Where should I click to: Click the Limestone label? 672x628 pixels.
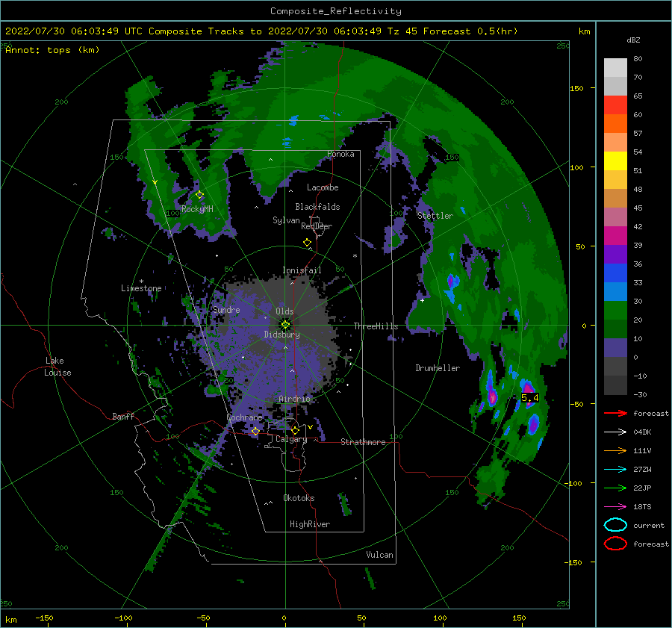pos(141,288)
